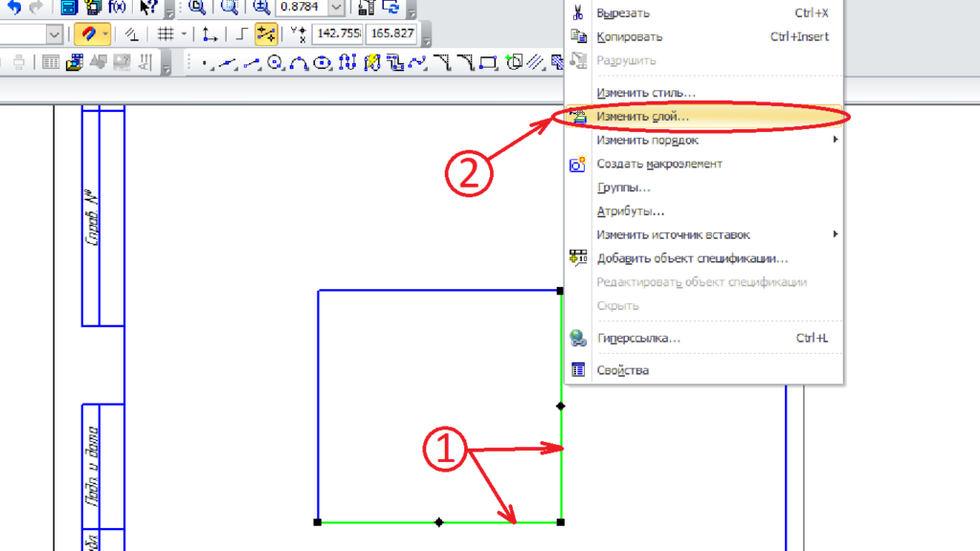Click 'Гиперссылка...' menu entry

638,339
